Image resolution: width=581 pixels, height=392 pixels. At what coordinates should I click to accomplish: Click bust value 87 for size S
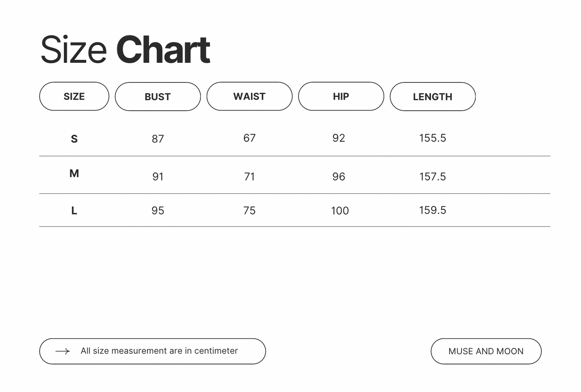click(x=158, y=139)
